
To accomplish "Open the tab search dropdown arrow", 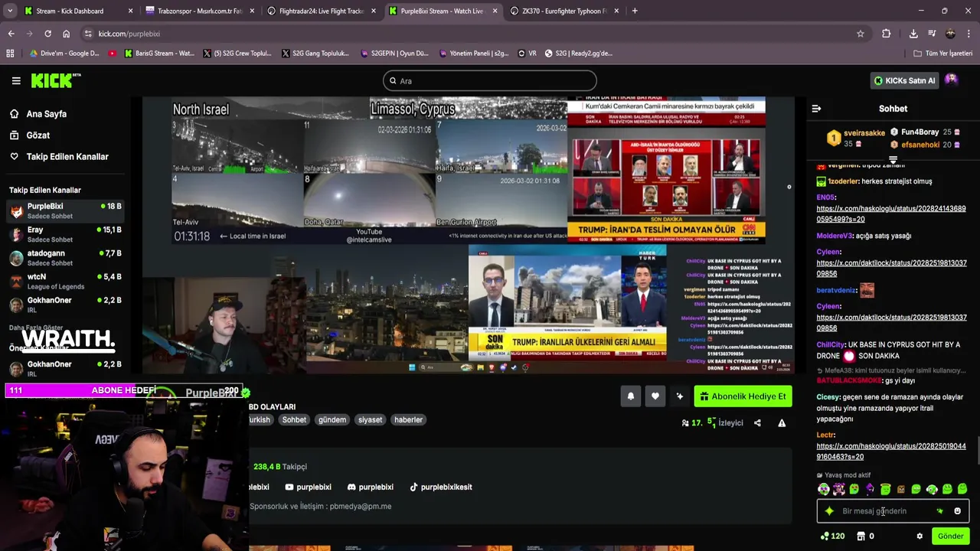I will [10, 11].
